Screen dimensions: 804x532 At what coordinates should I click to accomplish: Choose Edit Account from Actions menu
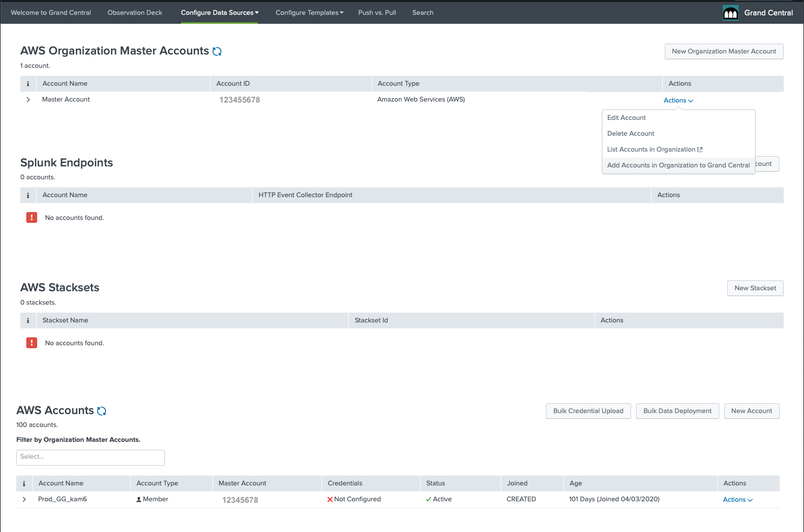click(x=679, y=118)
